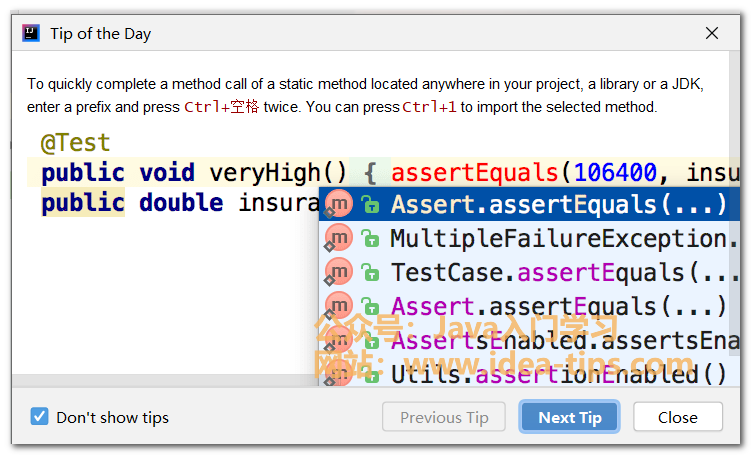The width and height of the screenshot is (751, 455).
Task: Click method icon beside TestCase.assertEquals
Action: point(339,272)
